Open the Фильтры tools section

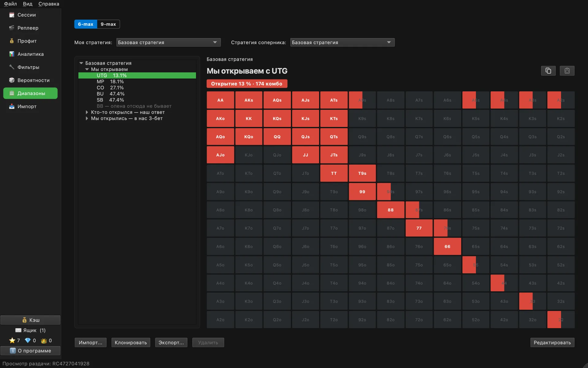30,67
